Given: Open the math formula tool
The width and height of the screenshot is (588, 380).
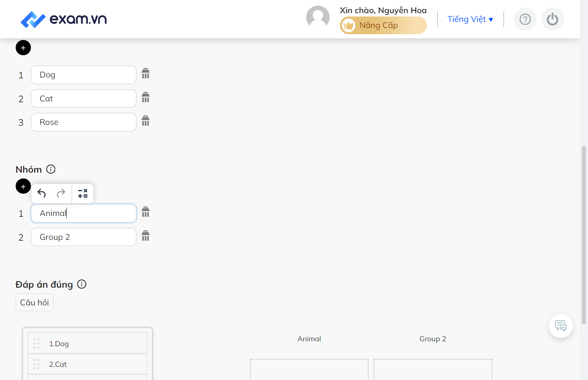Looking at the screenshot, I should click(x=83, y=193).
